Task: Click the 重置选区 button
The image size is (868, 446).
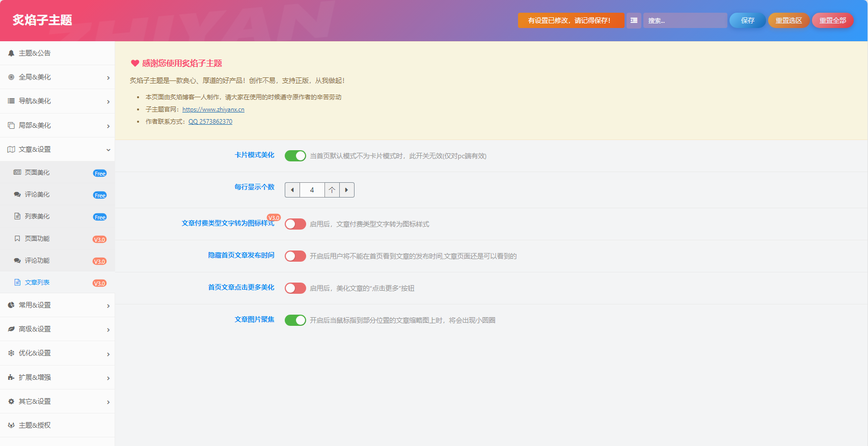Action: click(x=789, y=20)
